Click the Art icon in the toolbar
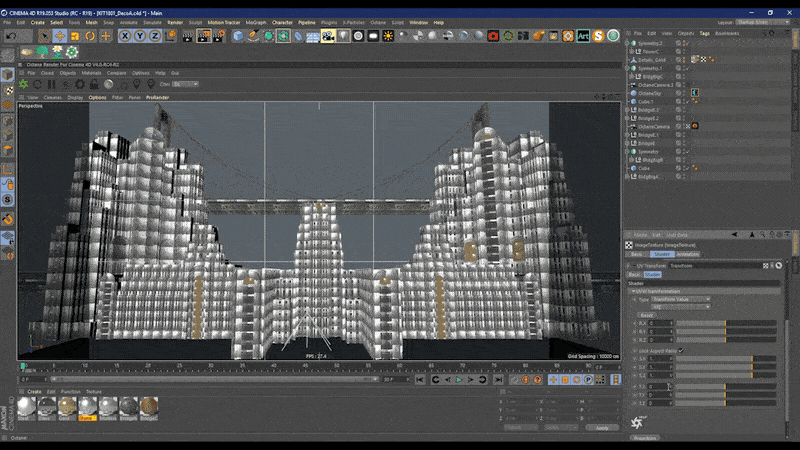 pos(583,36)
